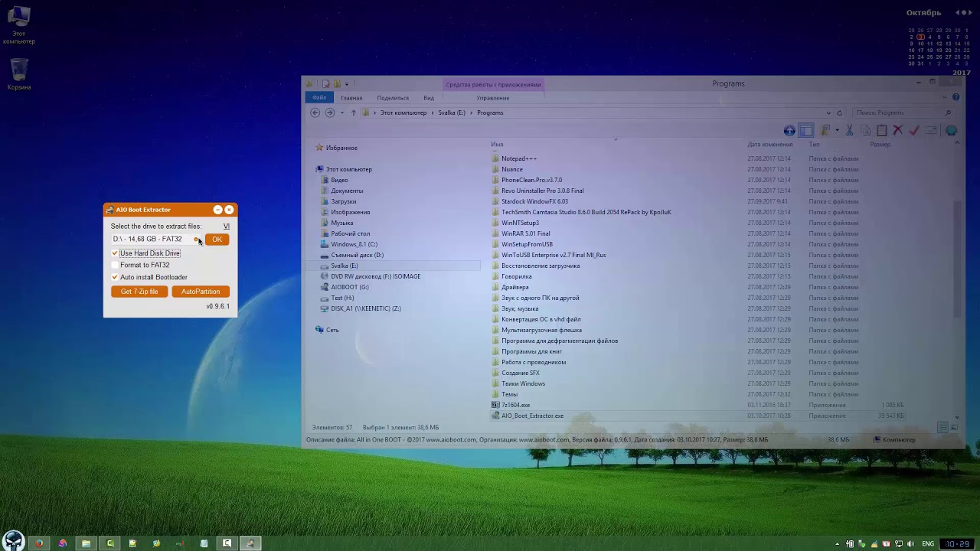This screenshot has height=551, width=980.
Task: Open the folder options dropdown arrow in toolbar
Action: [x=837, y=131]
